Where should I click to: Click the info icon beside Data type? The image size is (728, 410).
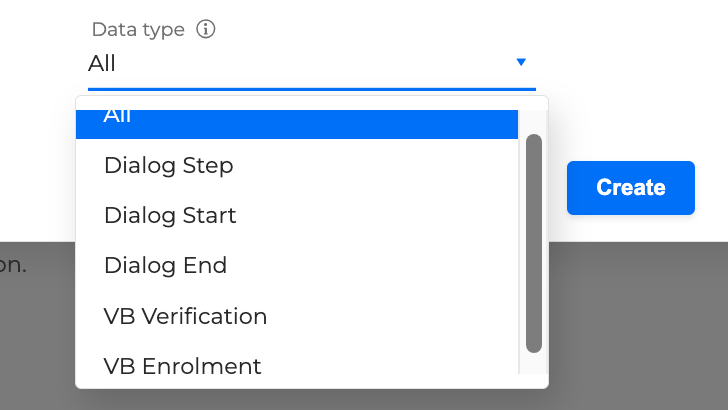pos(206,29)
